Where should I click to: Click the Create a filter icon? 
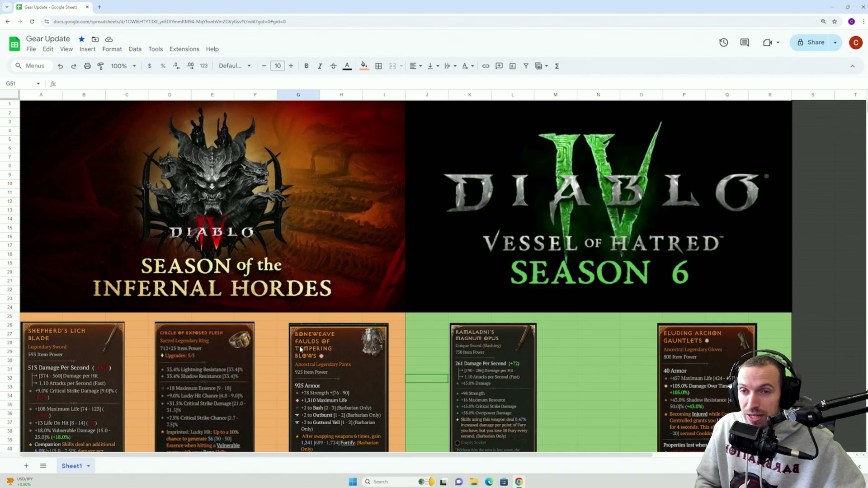[x=526, y=66]
